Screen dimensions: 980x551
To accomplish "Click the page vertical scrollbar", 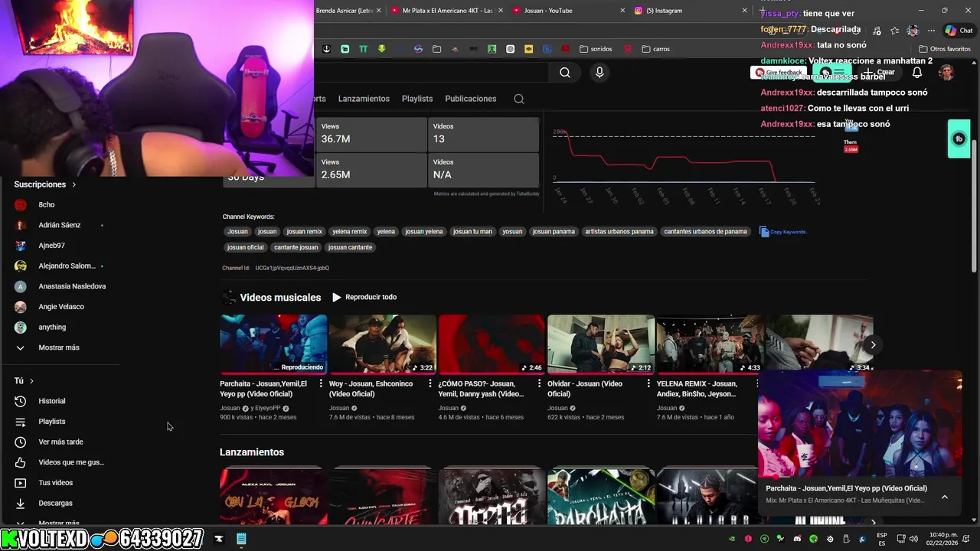I will (974, 205).
